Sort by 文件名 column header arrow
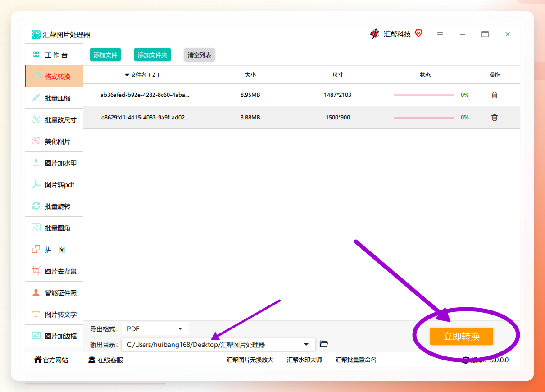This screenshot has width=545, height=392. point(127,75)
